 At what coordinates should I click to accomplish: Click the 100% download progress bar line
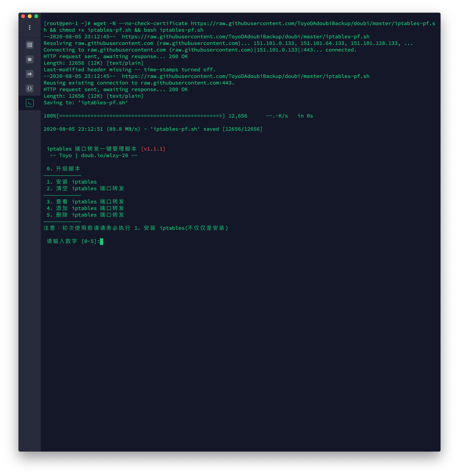(x=178, y=116)
